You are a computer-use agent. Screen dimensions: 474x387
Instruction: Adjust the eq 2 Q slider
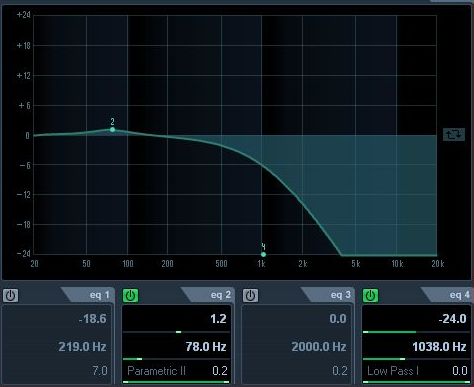[176, 382]
